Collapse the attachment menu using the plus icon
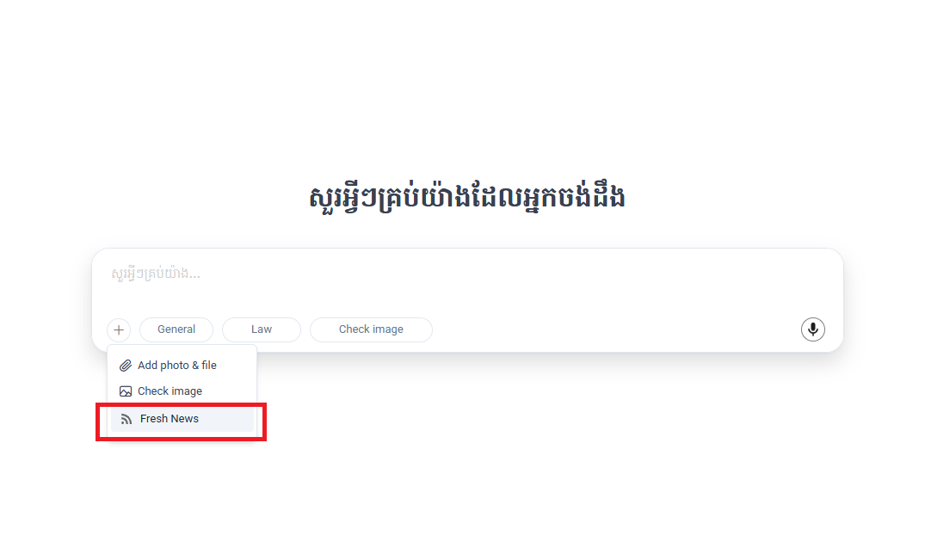Image resolution: width=925 pixels, height=560 pixels. (119, 329)
